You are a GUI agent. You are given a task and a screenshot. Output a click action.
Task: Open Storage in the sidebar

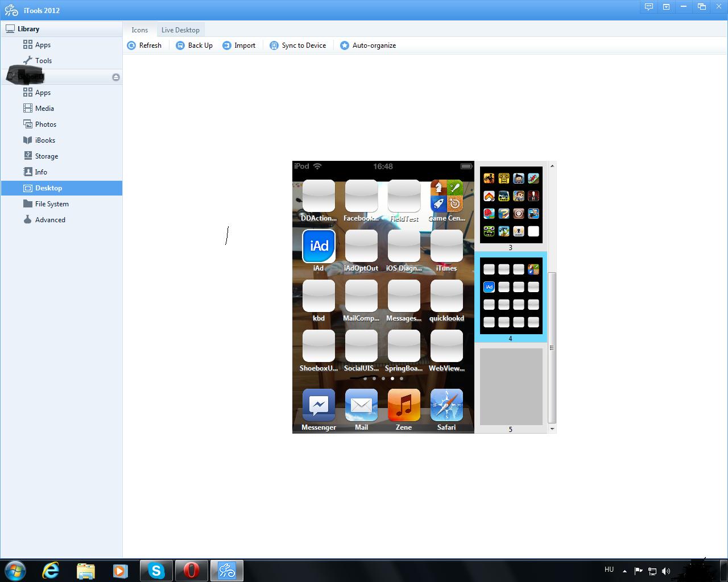(40, 156)
